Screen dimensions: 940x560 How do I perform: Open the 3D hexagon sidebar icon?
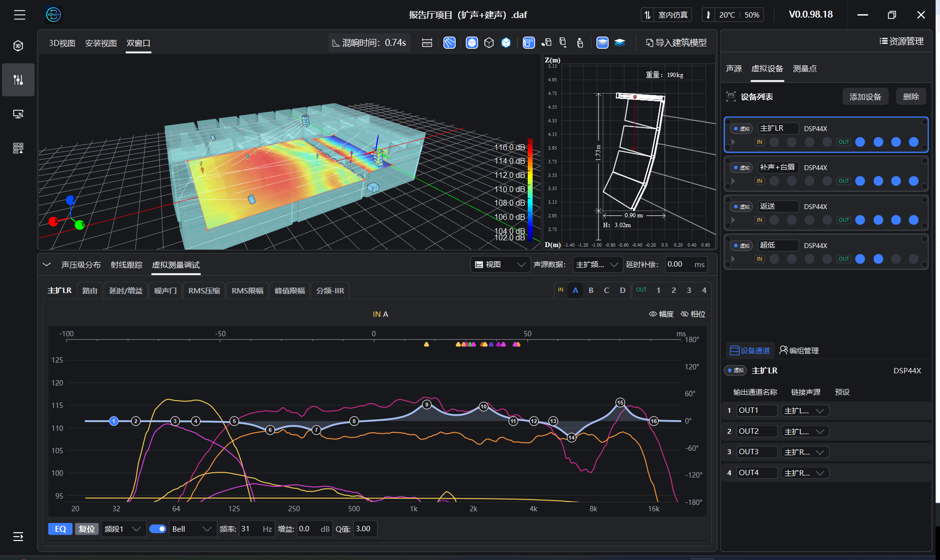(x=18, y=46)
